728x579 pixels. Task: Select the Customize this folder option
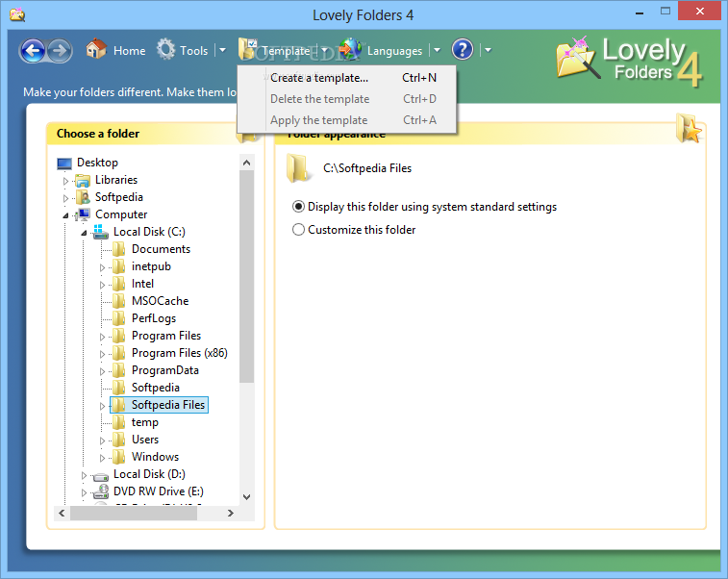click(354, 230)
